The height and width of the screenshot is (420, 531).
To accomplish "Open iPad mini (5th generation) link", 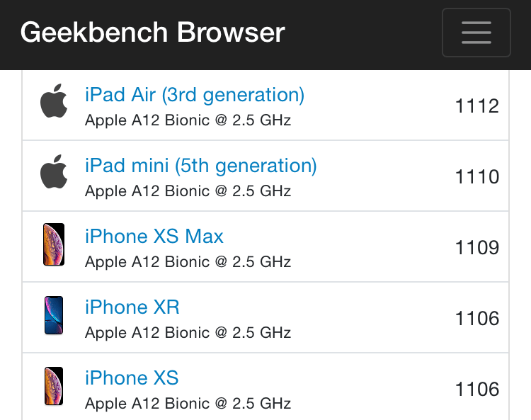I will (201, 166).
